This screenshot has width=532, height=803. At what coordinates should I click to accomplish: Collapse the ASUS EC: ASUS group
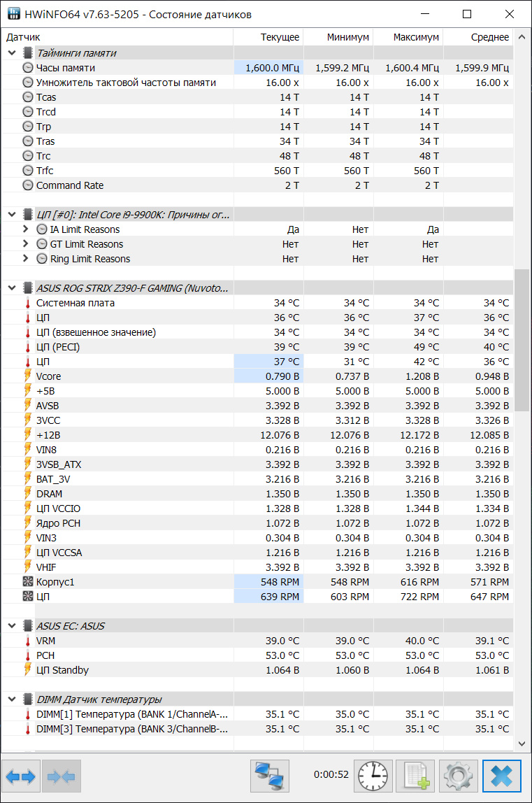(x=12, y=626)
